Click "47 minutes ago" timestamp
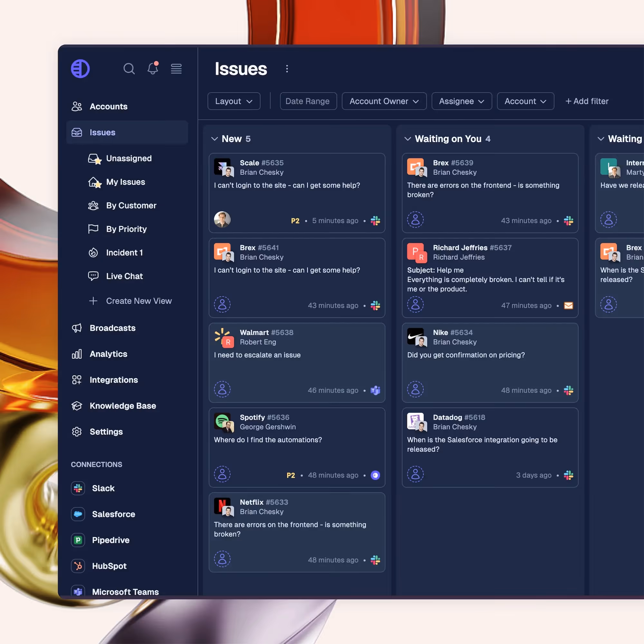Screen dimensions: 644x644 526,305
